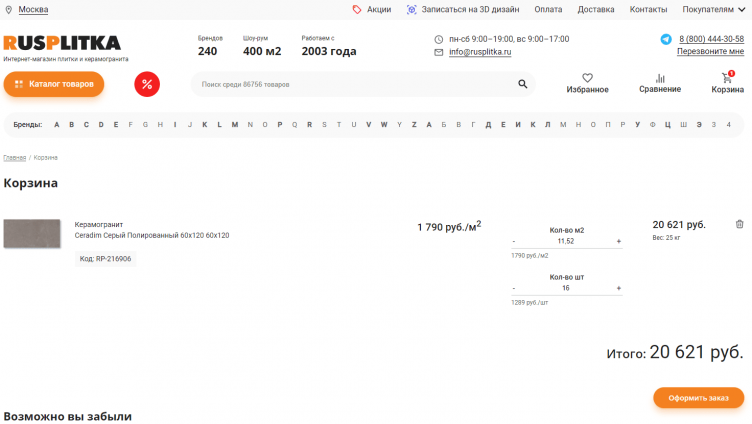Viewport: 752px width, 424px height.
Task: Expand the Покупателям dropdown menu
Action: point(714,9)
